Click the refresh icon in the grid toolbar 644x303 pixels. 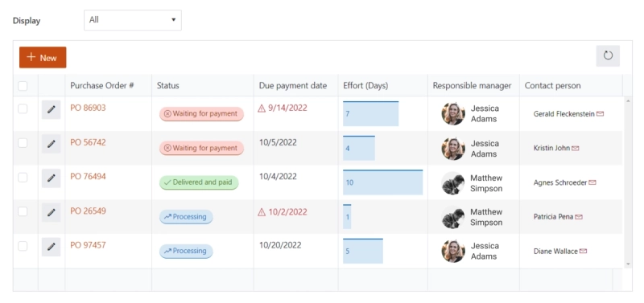pos(608,55)
